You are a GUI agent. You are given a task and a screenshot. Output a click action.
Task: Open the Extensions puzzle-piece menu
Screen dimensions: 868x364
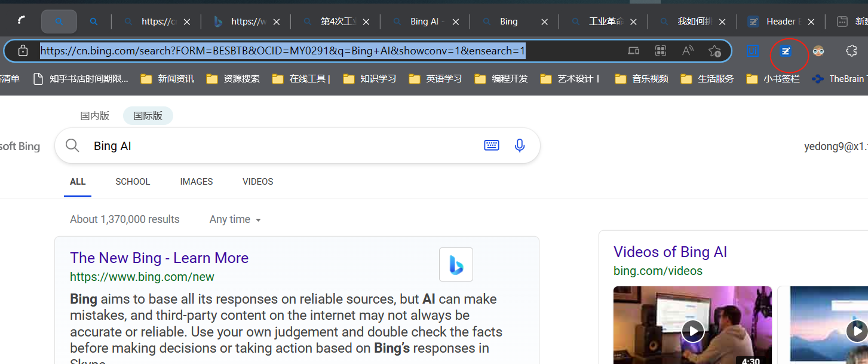point(852,51)
